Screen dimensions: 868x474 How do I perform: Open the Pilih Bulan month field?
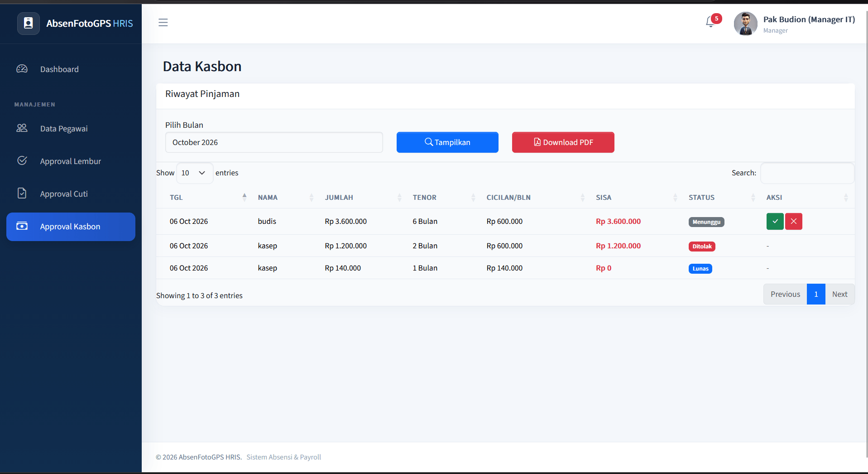pyautogui.click(x=274, y=142)
